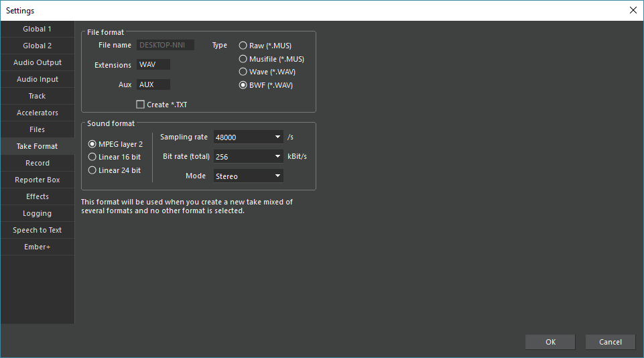The width and height of the screenshot is (644, 358).
Task: Expand the Bit rate (total) dropdown
Action: click(x=248, y=157)
